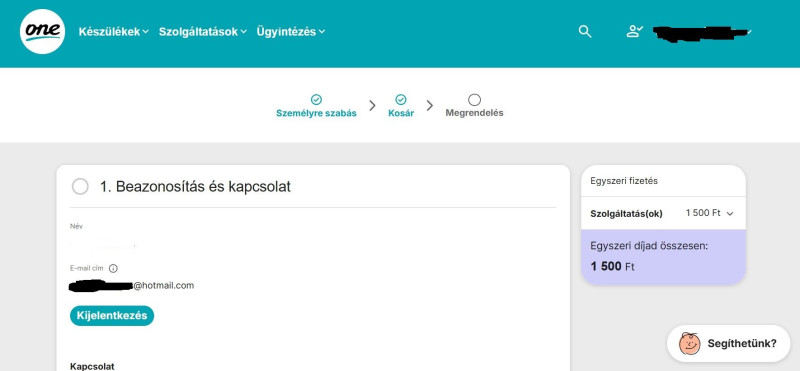
Task: Click the 1. Beazonosítás és kapcsolat heading
Action: [195, 187]
